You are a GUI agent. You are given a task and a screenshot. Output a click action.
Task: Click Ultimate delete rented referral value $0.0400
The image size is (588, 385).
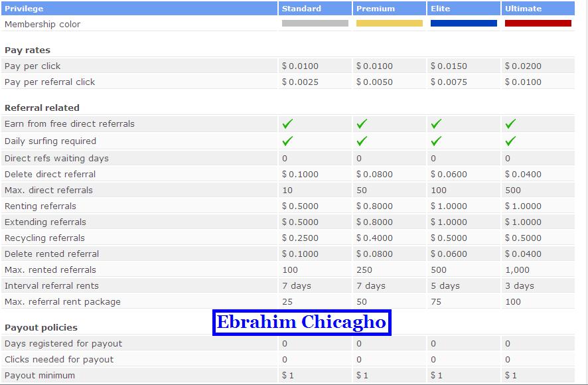523,254
